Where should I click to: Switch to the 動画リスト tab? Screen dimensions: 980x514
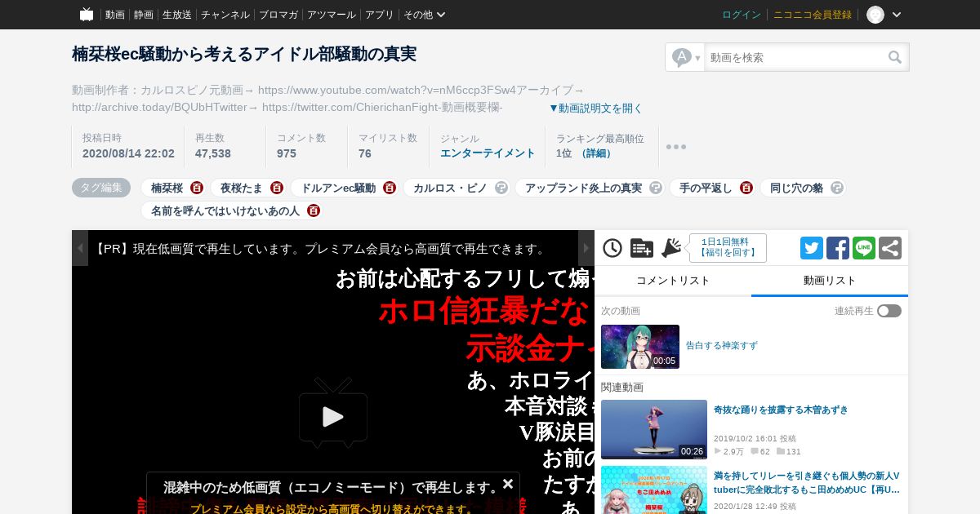[830, 281]
